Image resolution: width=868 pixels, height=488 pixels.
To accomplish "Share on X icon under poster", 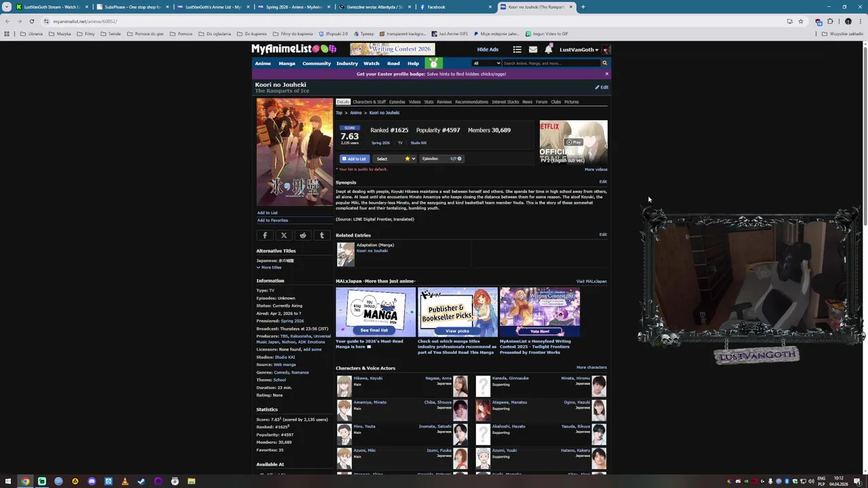I will tap(284, 235).
